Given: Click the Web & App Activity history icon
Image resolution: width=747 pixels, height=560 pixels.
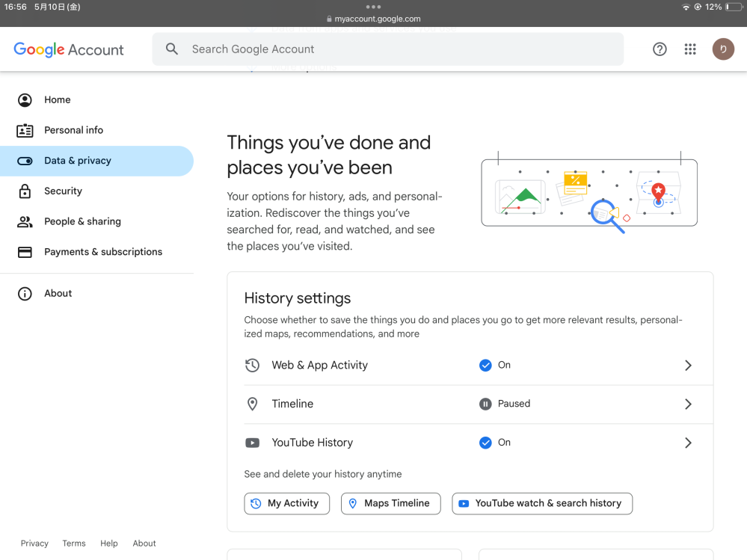Looking at the screenshot, I should (252, 366).
